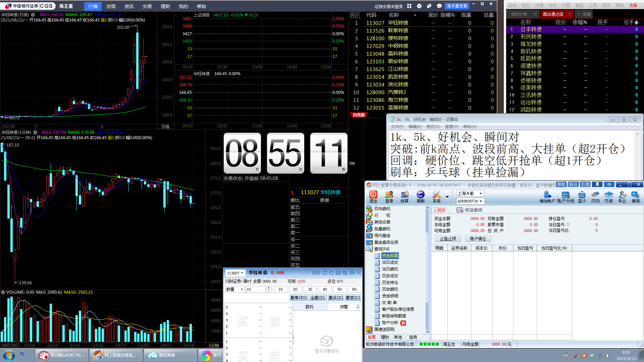Click the alert bell icon beside 预警
The width and height of the screenshot is (644, 362).
(x=358, y=306)
